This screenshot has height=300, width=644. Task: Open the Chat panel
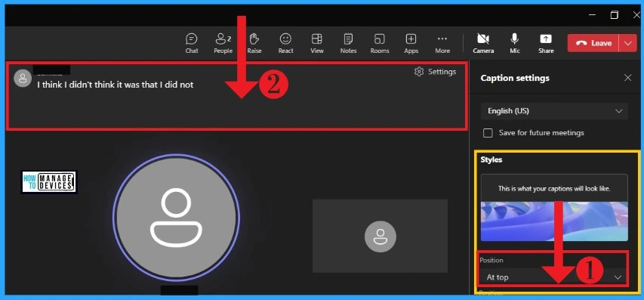pos(192,44)
